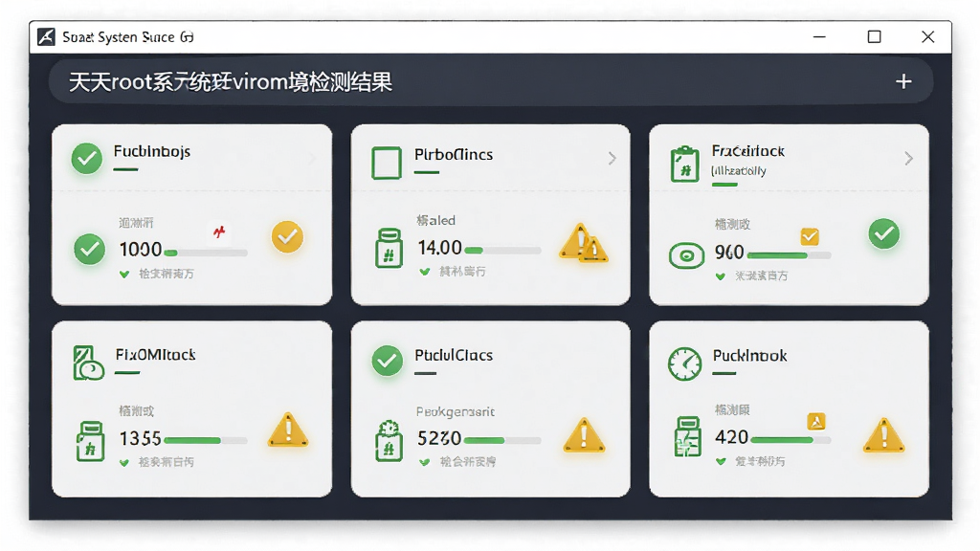Click the jar icon beside 14.00

coord(389,248)
